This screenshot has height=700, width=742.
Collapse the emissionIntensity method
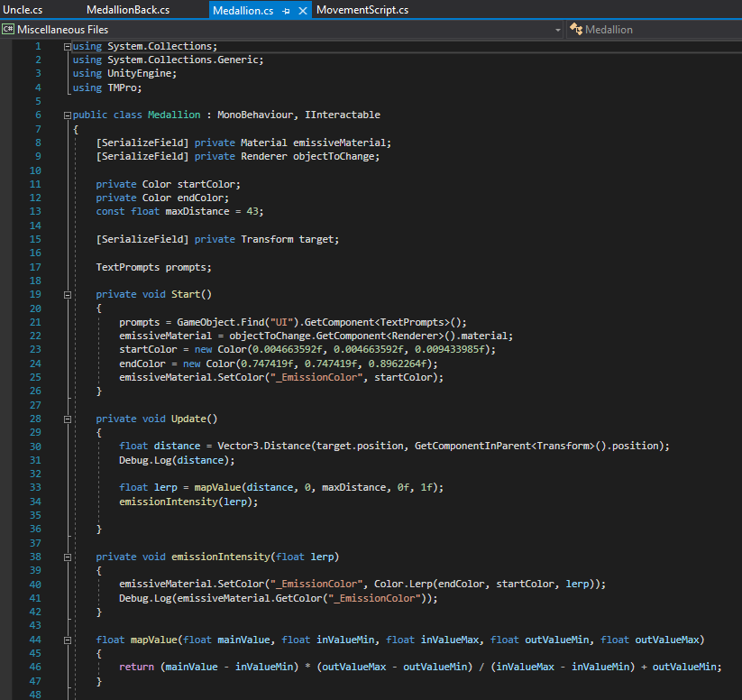click(67, 557)
